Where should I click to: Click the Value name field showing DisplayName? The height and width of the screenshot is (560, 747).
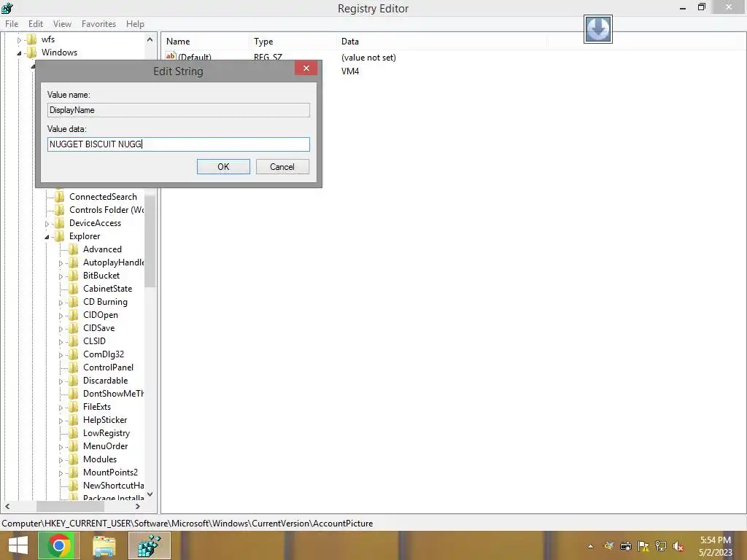(x=178, y=110)
